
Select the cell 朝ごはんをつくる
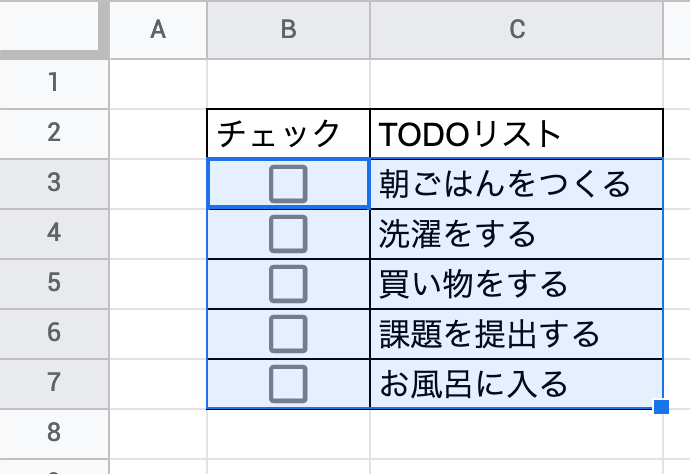click(x=517, y=184)
